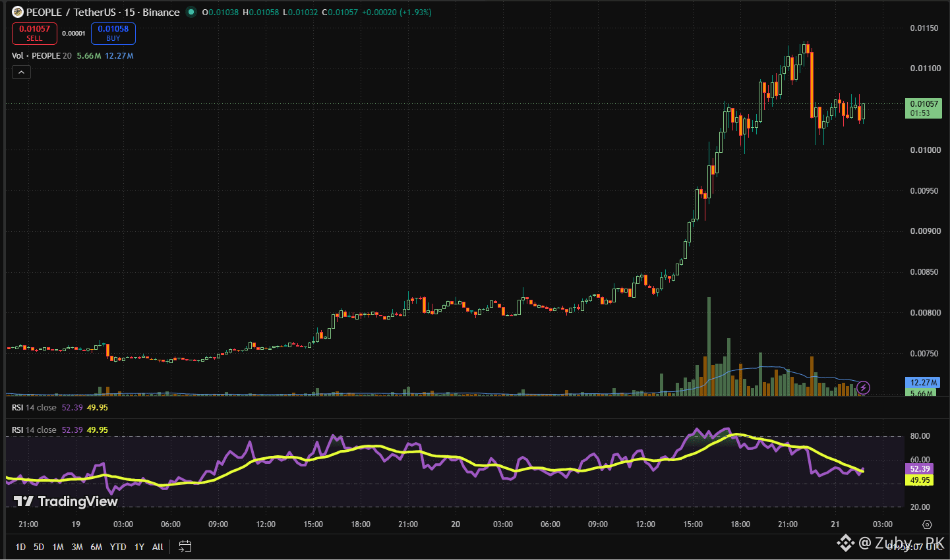
Task: Switch to the 3M time range
Action: pyautogui.click(x=77, y=547)
